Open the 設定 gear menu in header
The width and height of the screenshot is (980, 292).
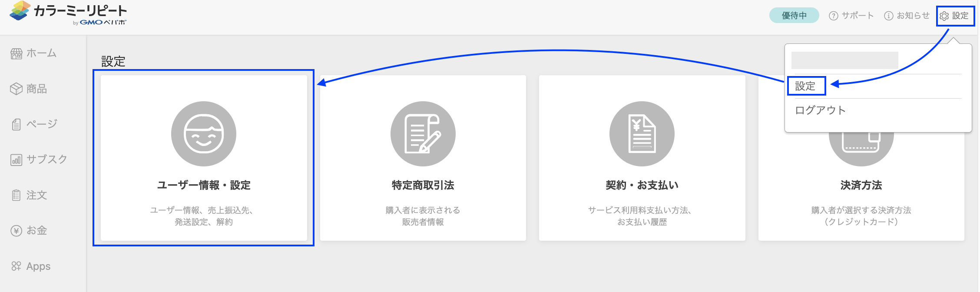click(955, 16)
